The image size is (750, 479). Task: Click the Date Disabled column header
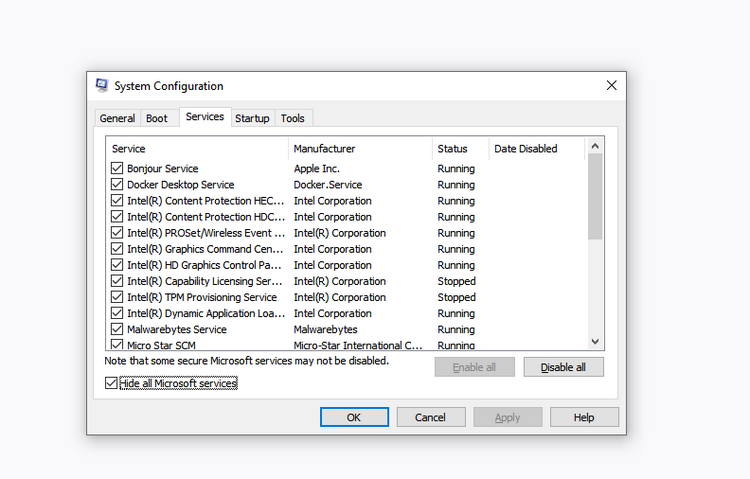535,149
